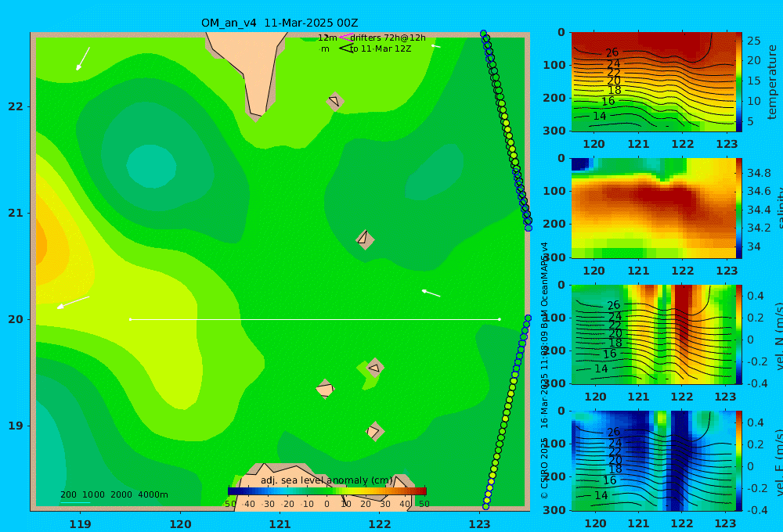Click the '25' tick on the temperature colour bar
783x532 pixels.
tap(753, 41)
